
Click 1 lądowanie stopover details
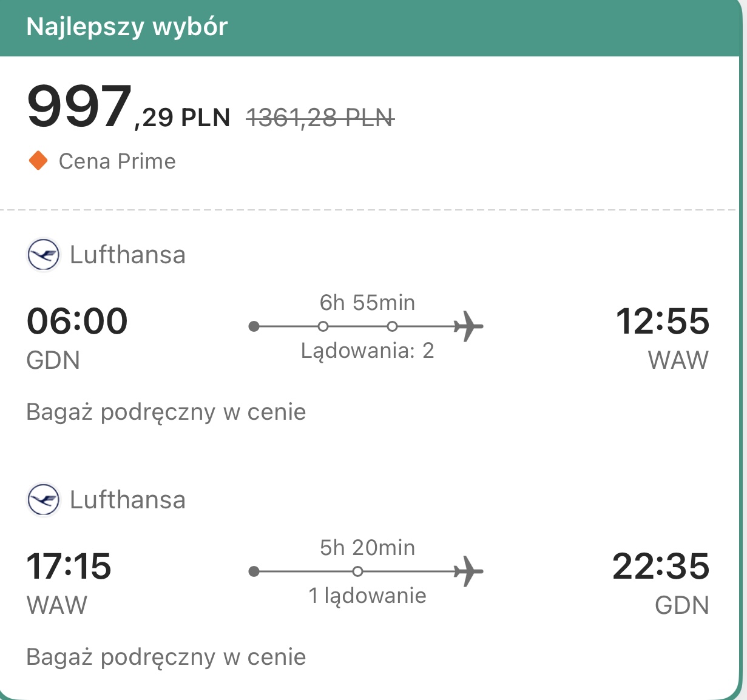tap(368, 596)
